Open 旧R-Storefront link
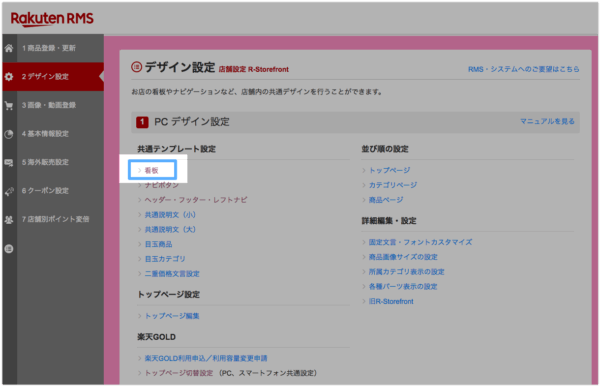The width and height of the screenshot is (600, 387). click(x=391, y=302)
